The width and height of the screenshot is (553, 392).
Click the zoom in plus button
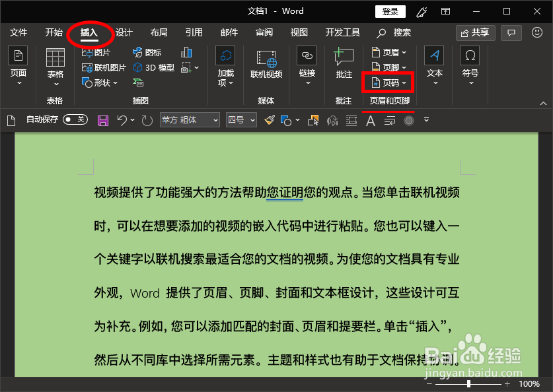pos(507,384)
